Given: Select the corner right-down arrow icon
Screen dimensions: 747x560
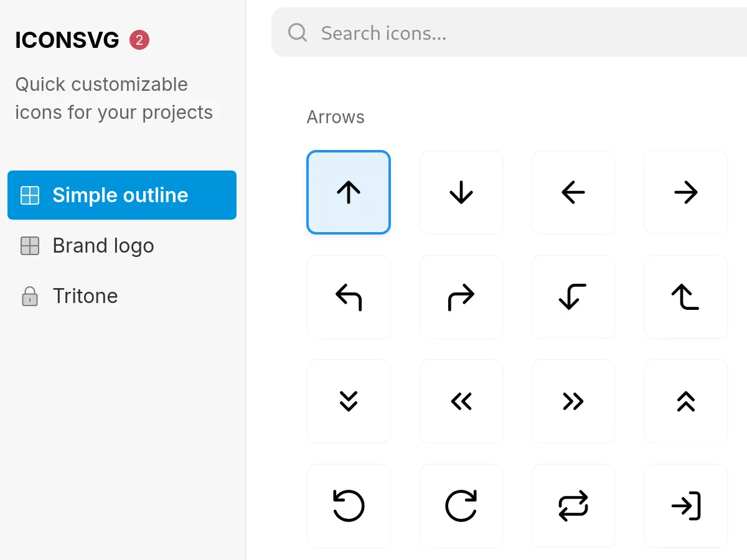Looking at the screenshot, I should click(573, 297).
